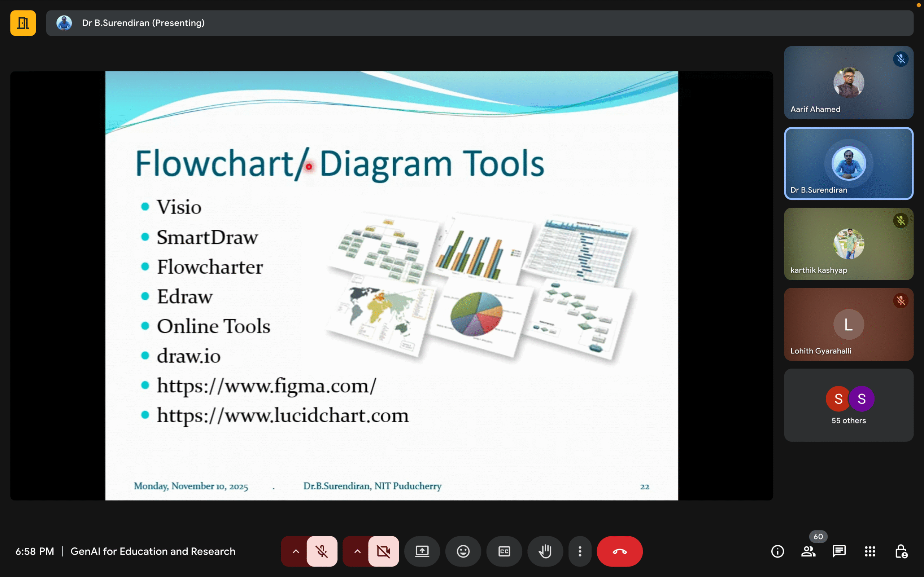
Task: Expand video settings chevron
Action: click(357, 551)
